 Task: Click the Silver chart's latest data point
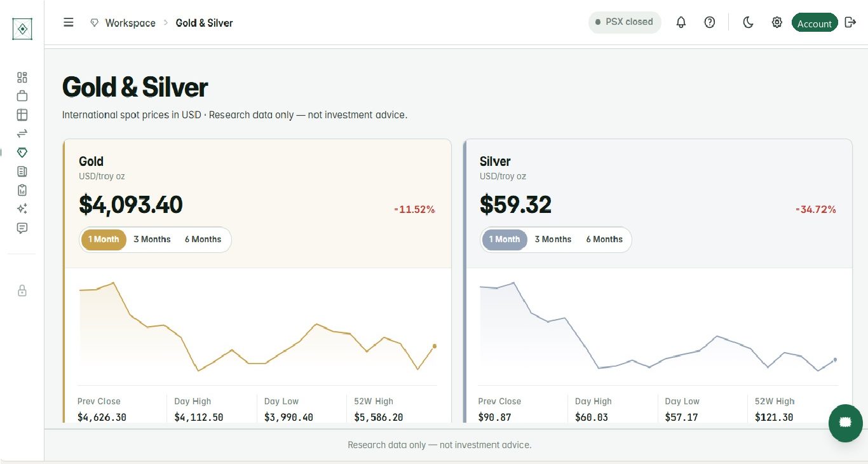[x=835, y=360]
